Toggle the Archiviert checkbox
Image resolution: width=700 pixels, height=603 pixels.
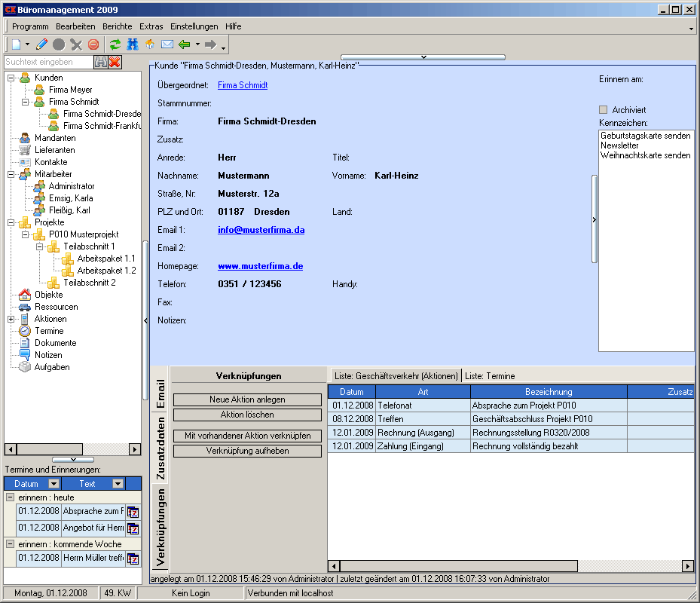tap(603, 110)
